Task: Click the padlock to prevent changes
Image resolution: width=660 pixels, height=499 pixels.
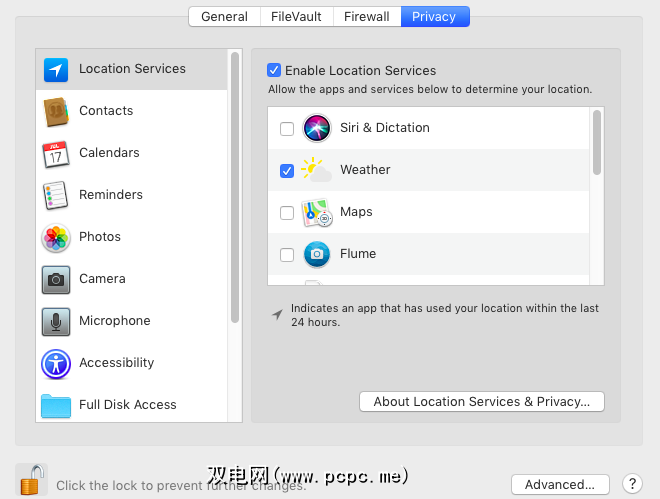Action: tap(32, 478)
